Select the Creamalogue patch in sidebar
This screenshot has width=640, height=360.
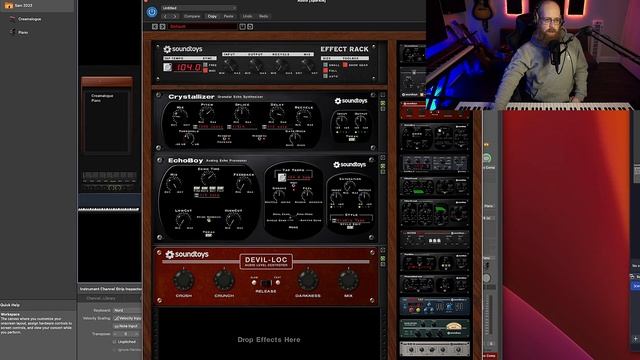[x=29, y=19]
